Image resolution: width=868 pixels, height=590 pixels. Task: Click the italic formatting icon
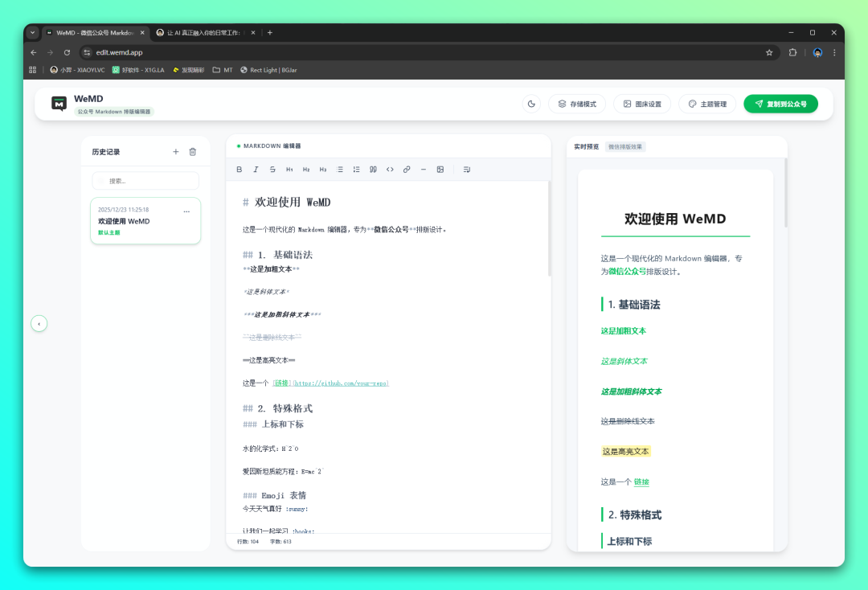[256, 170]
